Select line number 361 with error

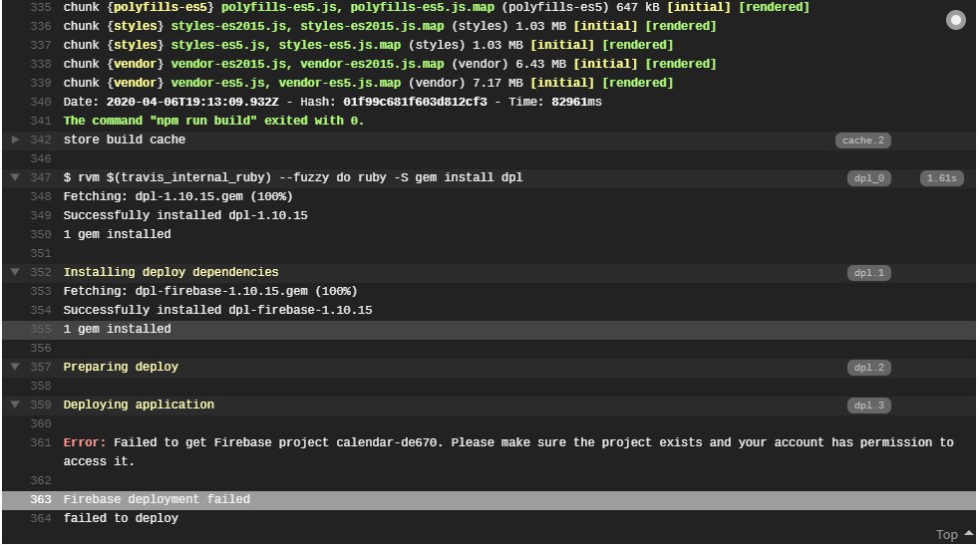point(41,442)
